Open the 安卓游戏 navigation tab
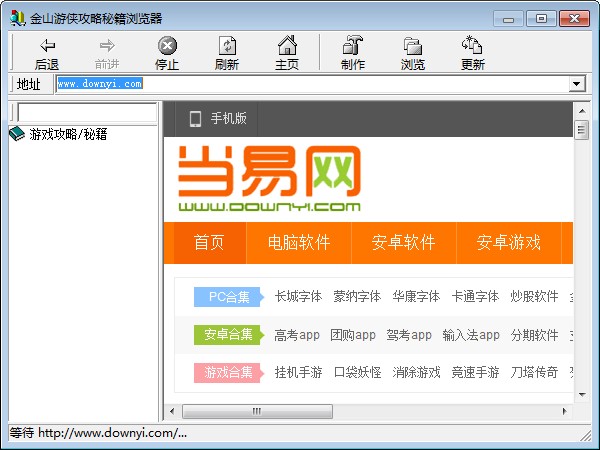Viewport: 600px width, 450px height. 509,243
